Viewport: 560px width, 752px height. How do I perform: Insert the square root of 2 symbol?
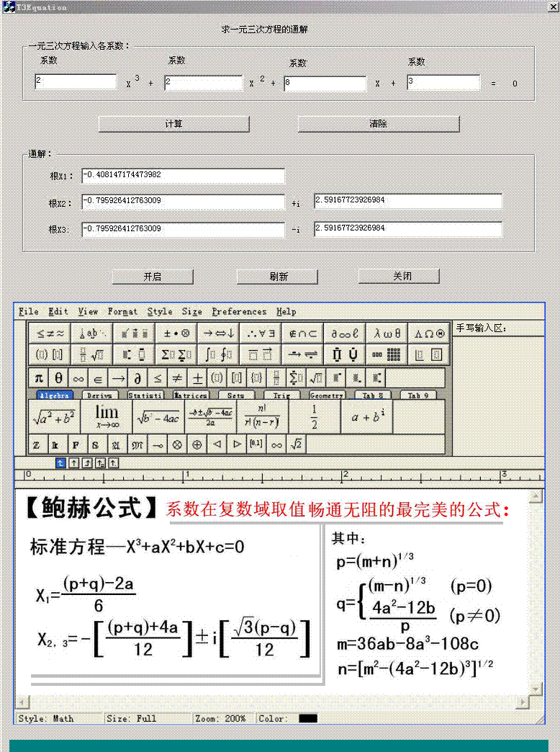pos(296,445)
